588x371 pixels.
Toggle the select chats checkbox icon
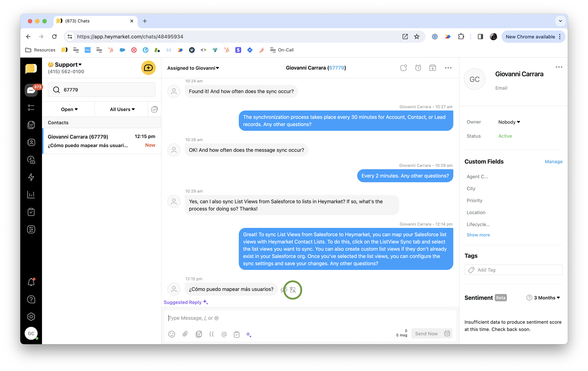[x=154, y=109]
